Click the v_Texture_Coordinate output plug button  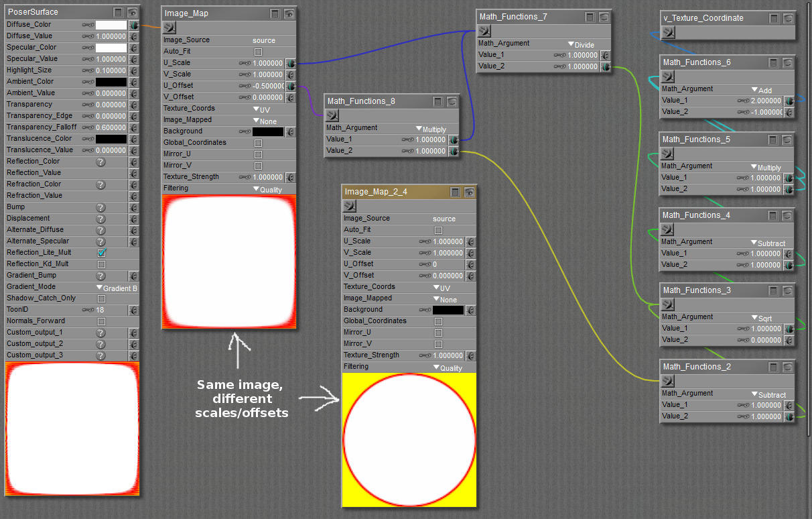tap(668, 32)
